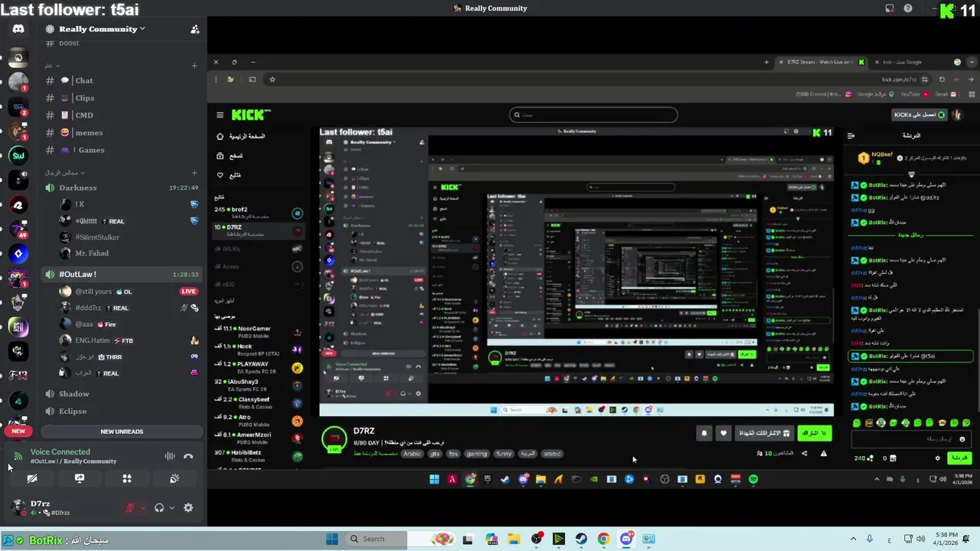980x551 pixels.
Task: Turn on camera in the voice panel
Action: pyautogui.click(x=32, y=478)
